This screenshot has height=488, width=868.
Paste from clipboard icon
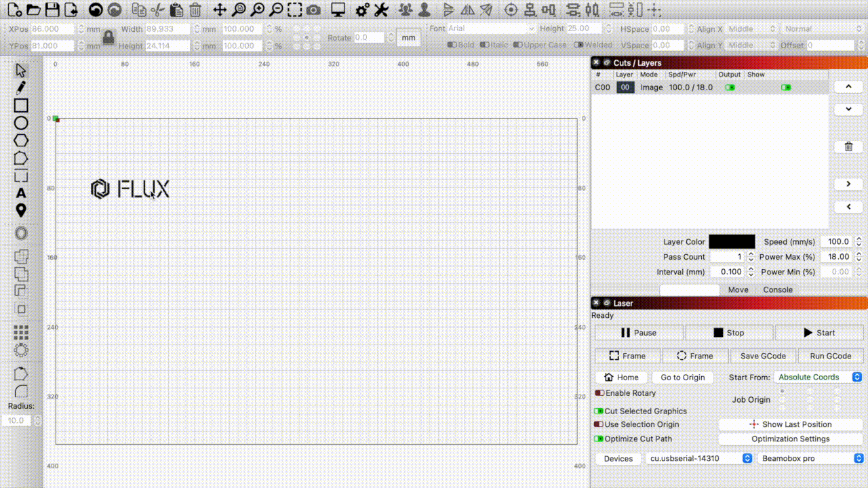176,9
